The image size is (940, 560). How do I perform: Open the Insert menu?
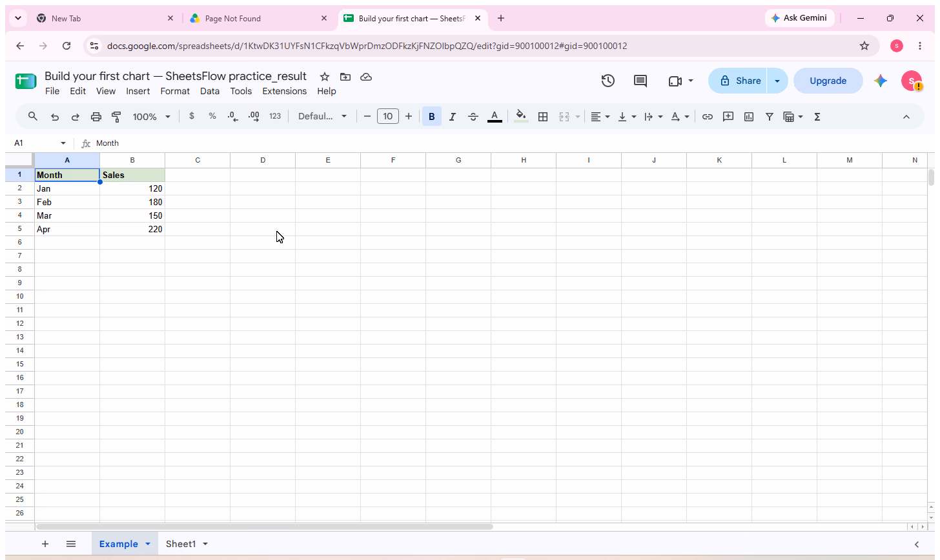coord(138,91)
